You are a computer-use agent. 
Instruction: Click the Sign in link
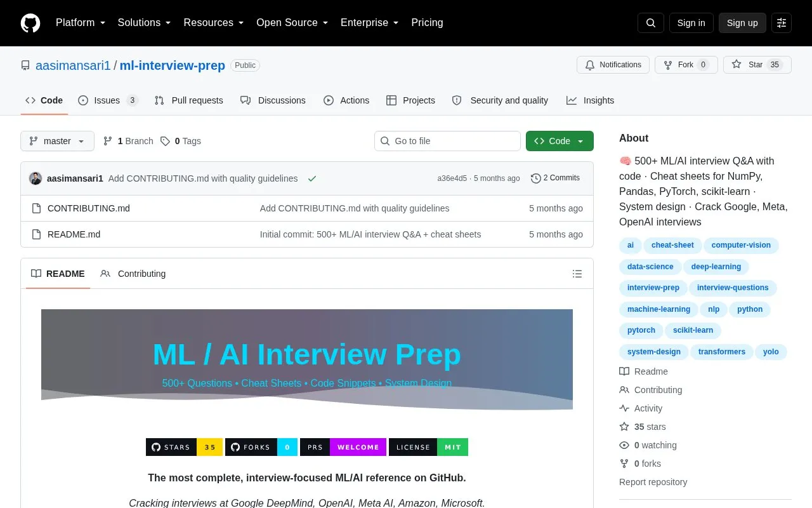(x=691, y=23)
